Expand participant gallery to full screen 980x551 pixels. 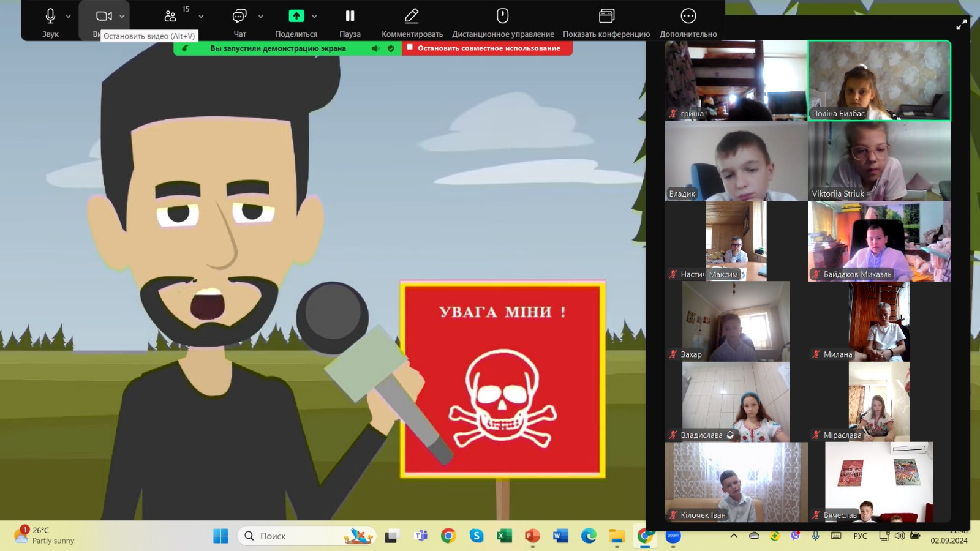coord(961,24)
